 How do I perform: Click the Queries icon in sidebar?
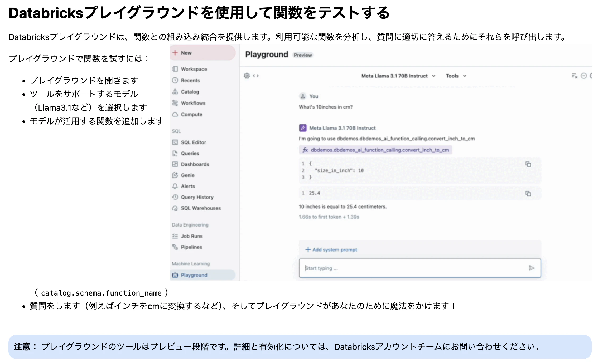[175, 153]
